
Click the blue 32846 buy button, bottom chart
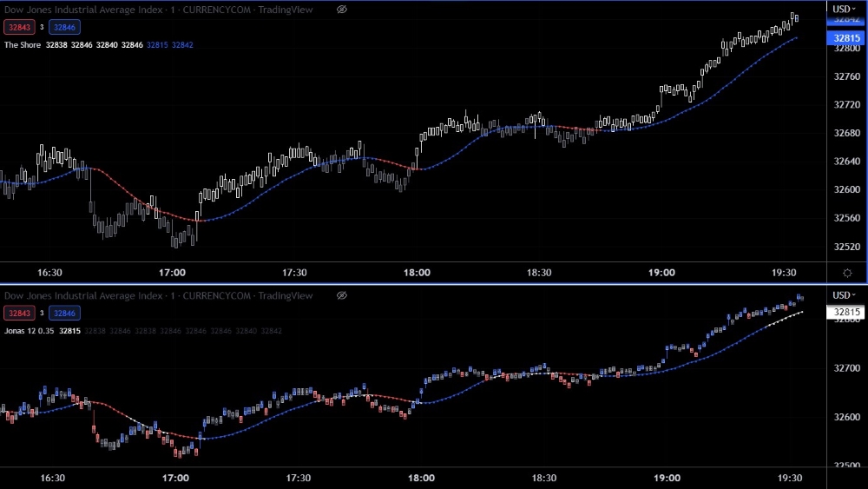pyautogui.click(x=65, y=313)
